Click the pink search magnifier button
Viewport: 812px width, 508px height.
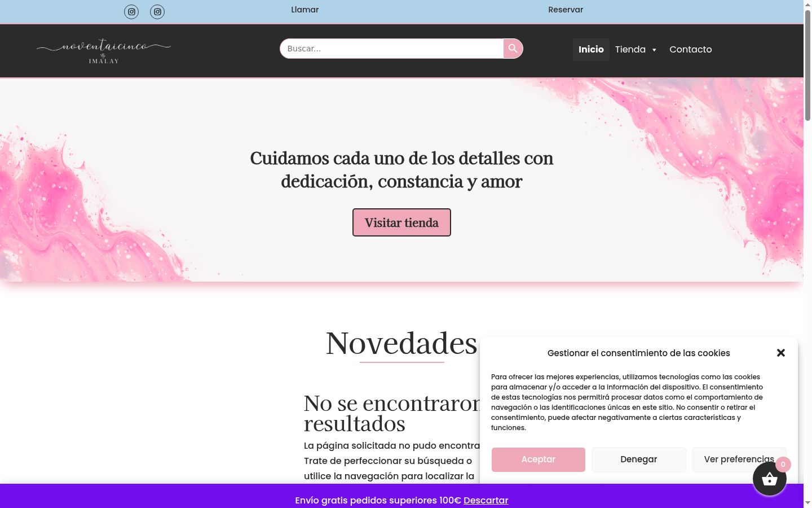pyautogui.click(x=513, y=49)
